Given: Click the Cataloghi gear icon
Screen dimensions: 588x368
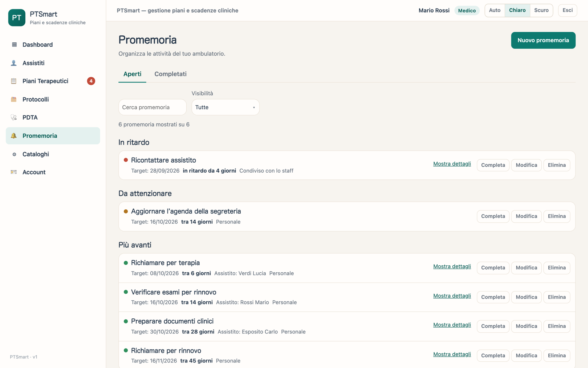Looking at the screenshot, I should [14, 154].
